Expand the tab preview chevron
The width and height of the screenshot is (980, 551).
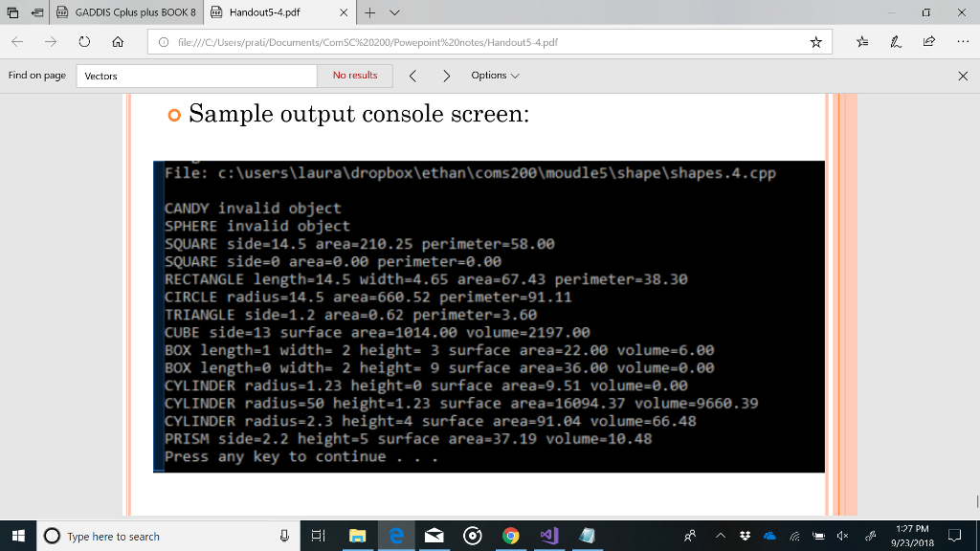point(394,12)
